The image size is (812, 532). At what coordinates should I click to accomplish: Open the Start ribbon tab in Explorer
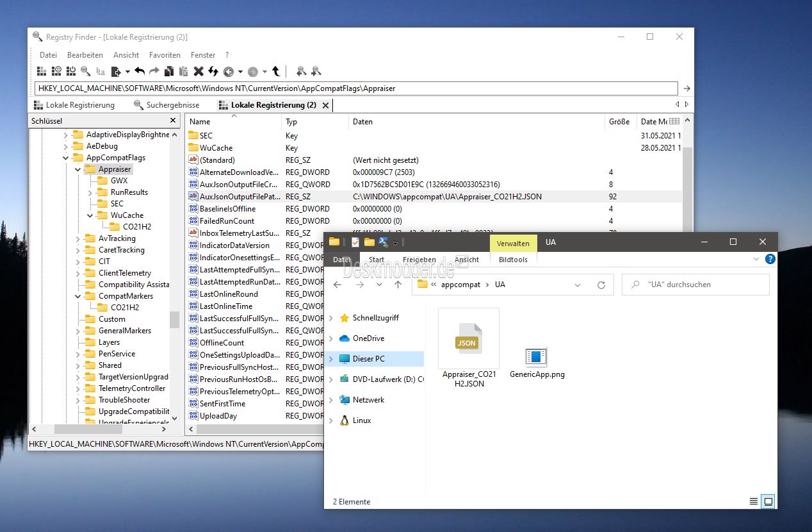click(377, 260)
